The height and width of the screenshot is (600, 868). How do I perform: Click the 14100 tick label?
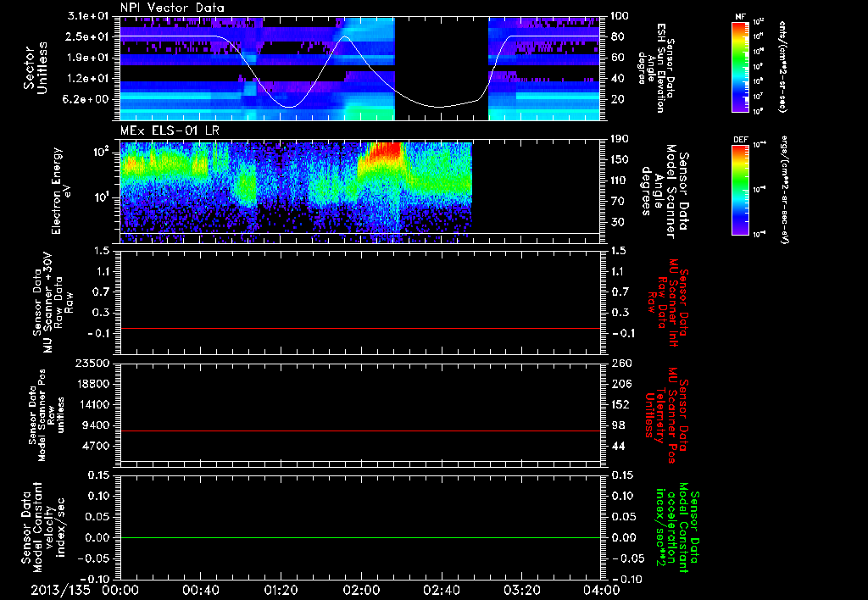pos(92,404)
